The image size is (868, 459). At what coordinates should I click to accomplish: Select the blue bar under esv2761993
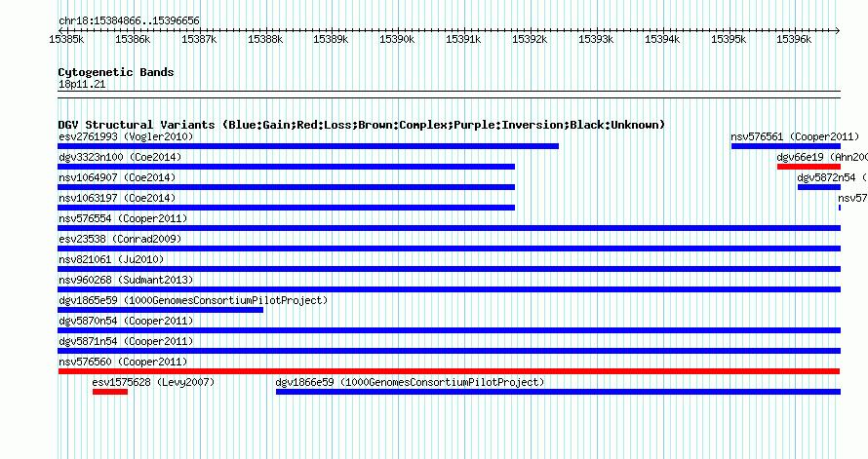coord(308,146)
